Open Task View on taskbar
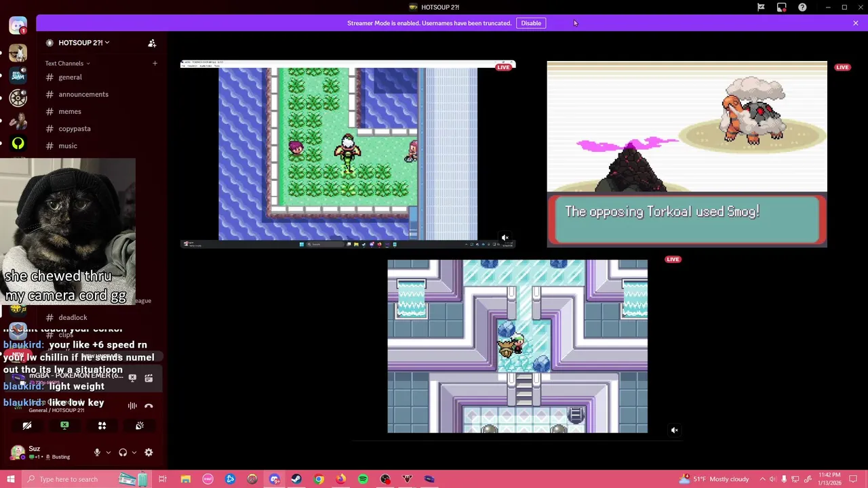868x488 pixels. [x=163, y=479]
